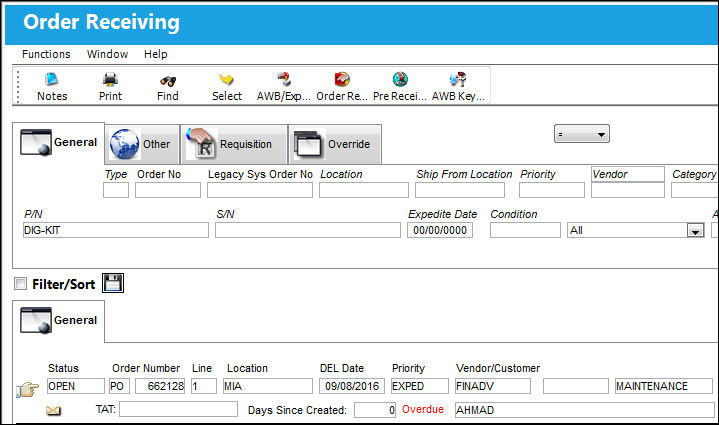
Task: Enable the Filter/Sort checkbox
Action: (20, 284)
